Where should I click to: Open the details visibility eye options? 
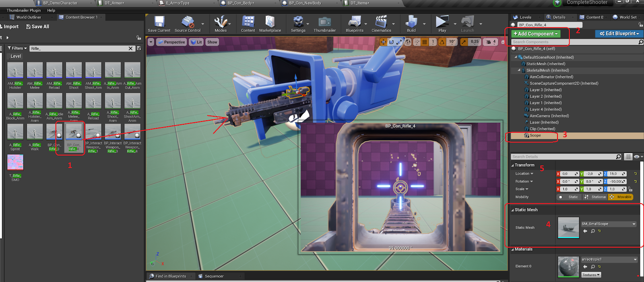tap(638, 157)
